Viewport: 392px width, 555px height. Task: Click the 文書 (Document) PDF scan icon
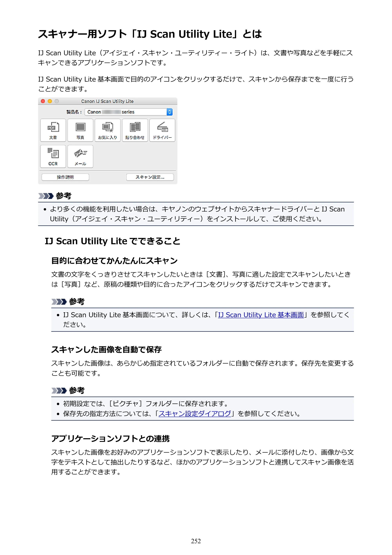[x=53, y=130]
